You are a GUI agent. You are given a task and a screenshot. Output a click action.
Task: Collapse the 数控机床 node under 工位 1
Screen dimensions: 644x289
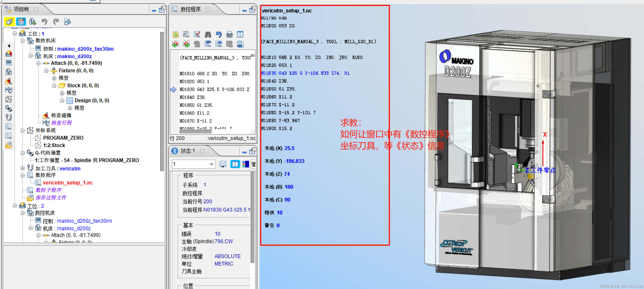pyautogui.click(x=22, y=41)
